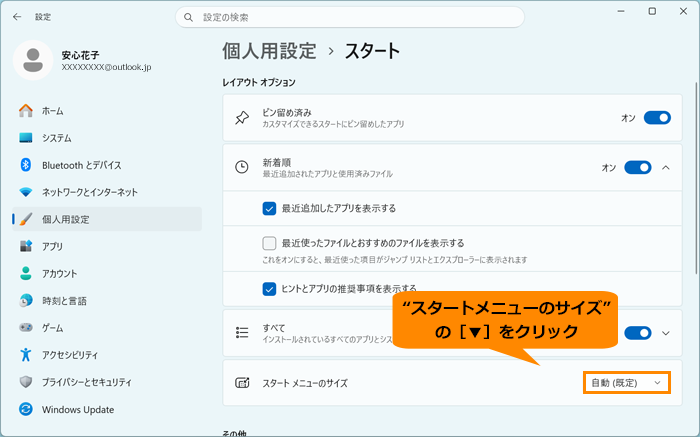Viewport: 700px width, 437px height.
Task: Click the 個人用設定 breadcrumb link
Action: (x=270, y=51)
